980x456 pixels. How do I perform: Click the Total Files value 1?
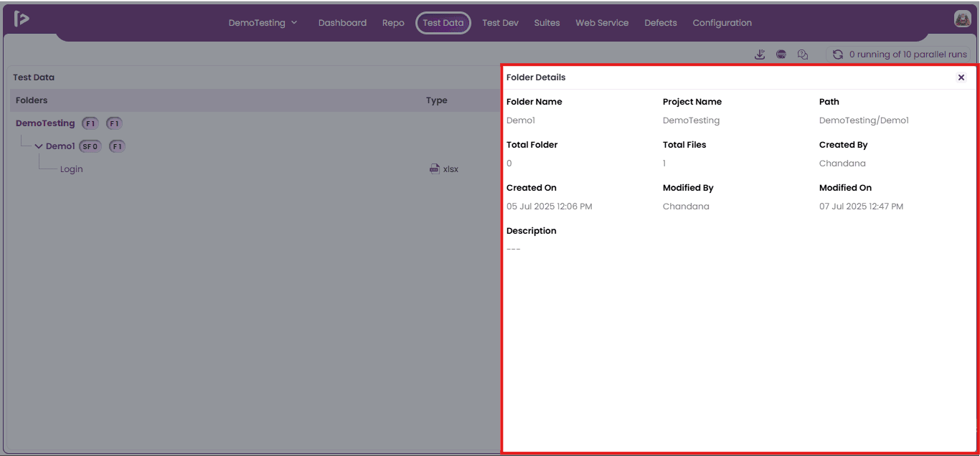664,163
